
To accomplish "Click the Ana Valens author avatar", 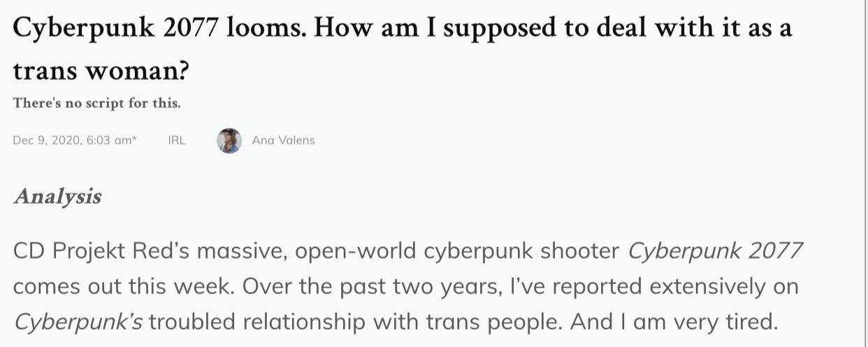I will (x=229, y=141).
